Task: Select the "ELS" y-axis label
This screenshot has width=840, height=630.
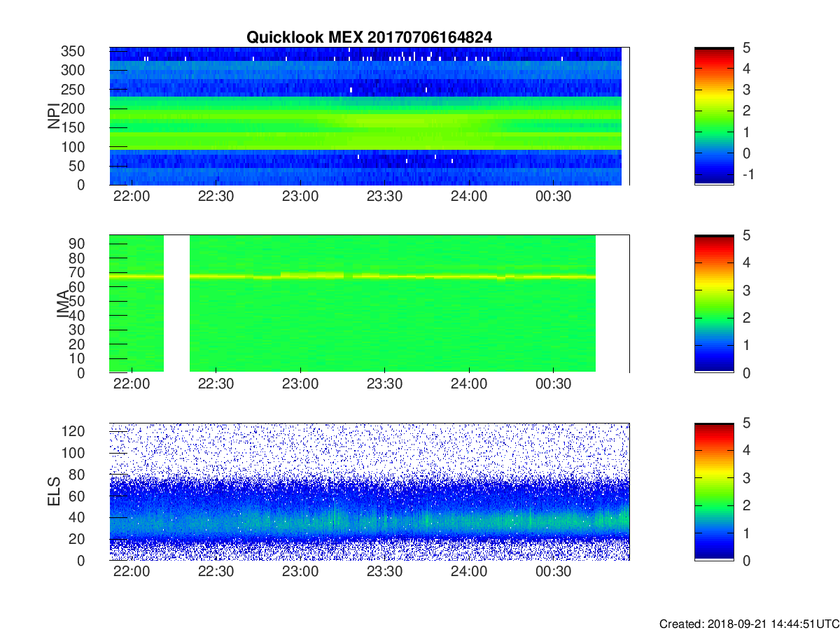Action: tap(54, 491)
